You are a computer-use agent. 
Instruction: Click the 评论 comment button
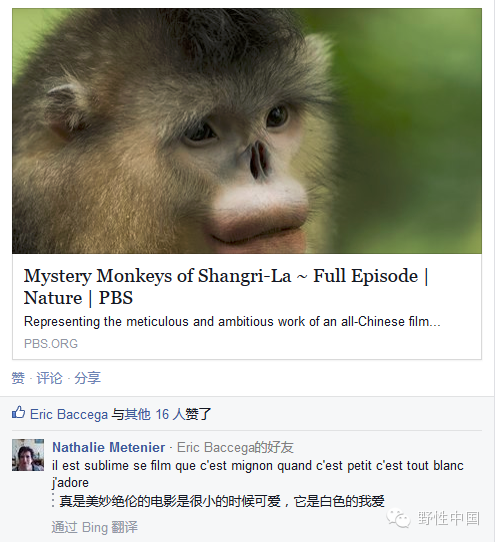tap(49, 378)
